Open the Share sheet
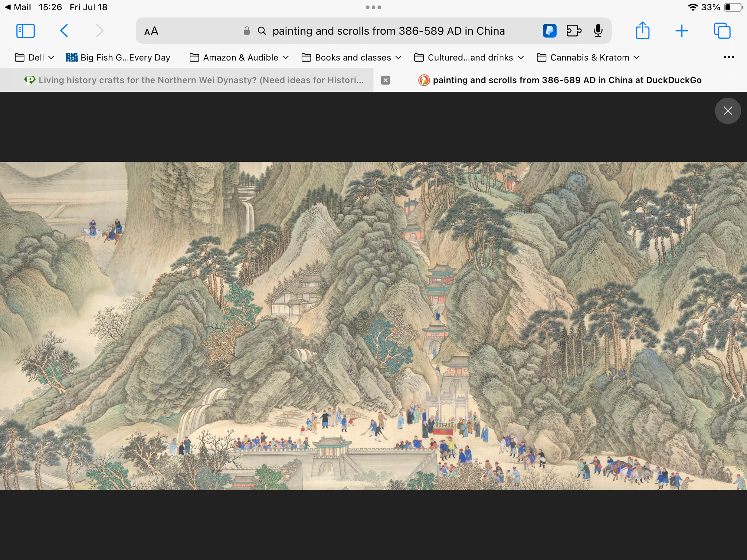 pyautogui.click(x=642, y=30)
